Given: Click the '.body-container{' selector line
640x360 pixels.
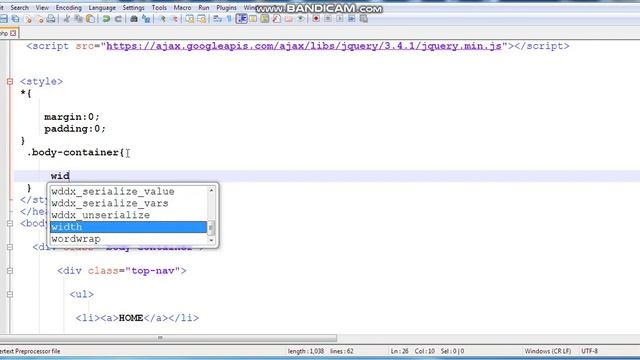Looking at the screenshot, I should tap(76, 153).
